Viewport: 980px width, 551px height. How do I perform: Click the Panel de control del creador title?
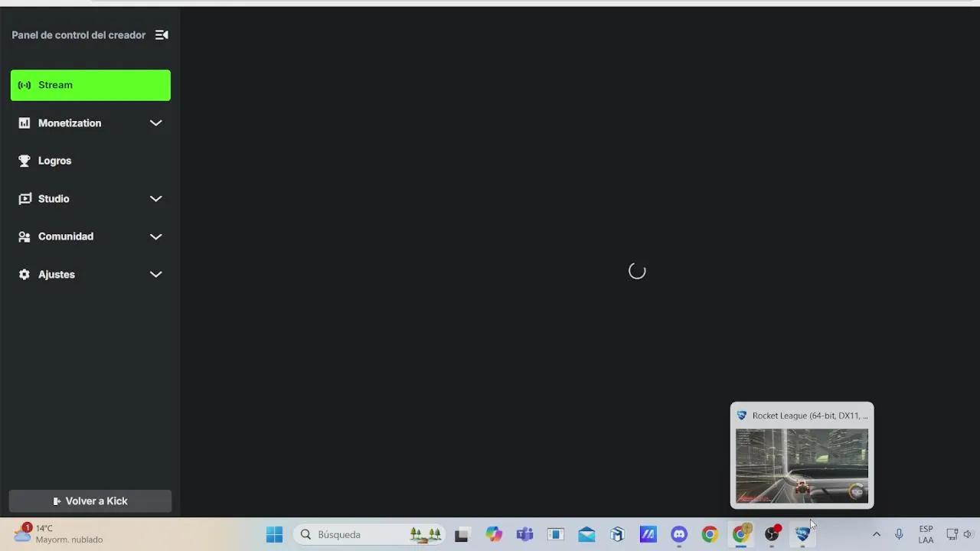tap(78, 35)
